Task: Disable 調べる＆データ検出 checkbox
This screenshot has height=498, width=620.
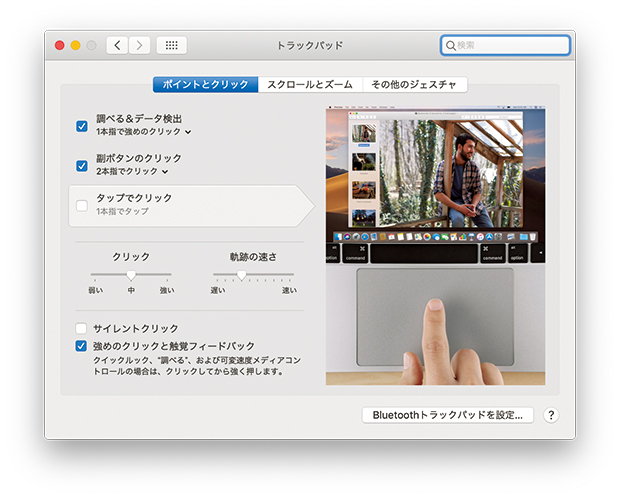Action: [x=82, y=125]
